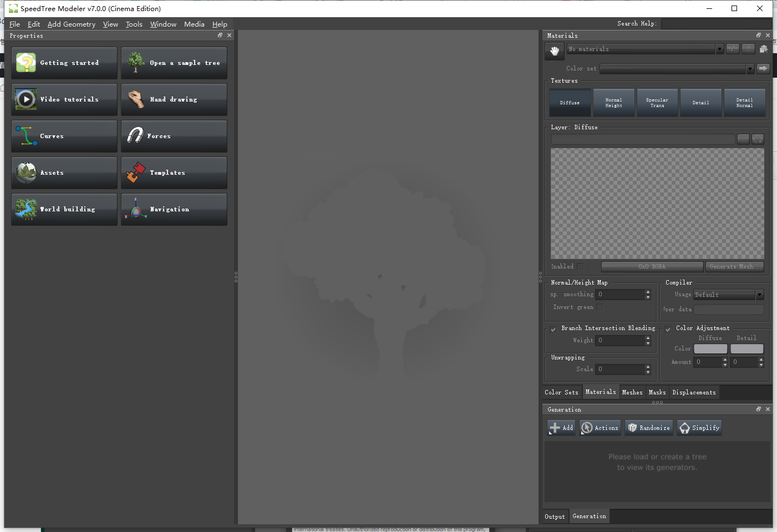Image resolution: width=777 pixels, height=532 pixels.
Task: Click the Search Help input field
Action: (717, 24)
